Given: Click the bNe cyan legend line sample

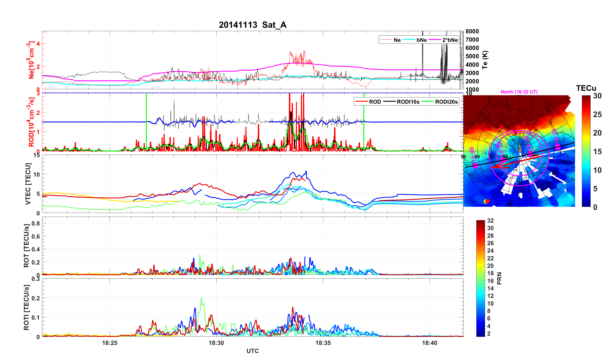Looking at the screenshot, I should [x=409, y=40].
